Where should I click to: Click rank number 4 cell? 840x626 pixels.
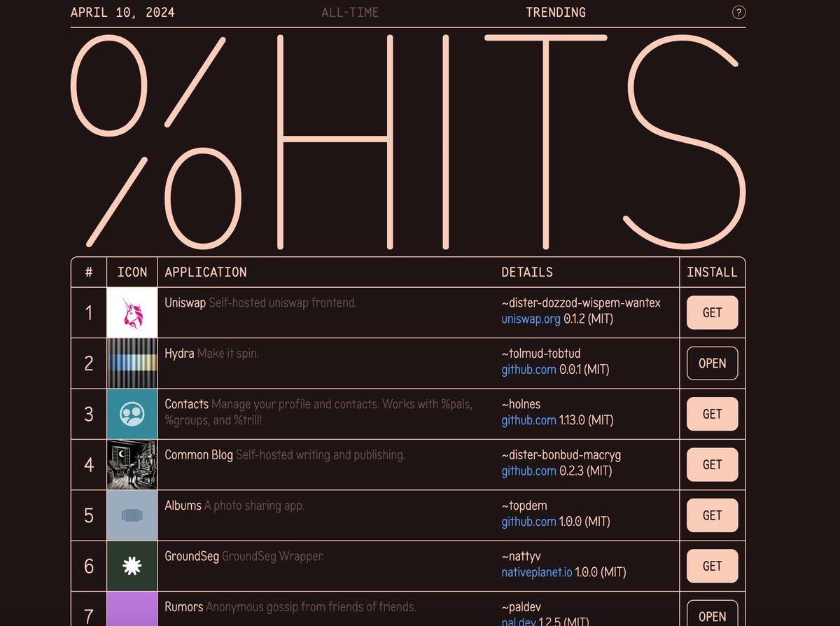(x=89, y=464)
